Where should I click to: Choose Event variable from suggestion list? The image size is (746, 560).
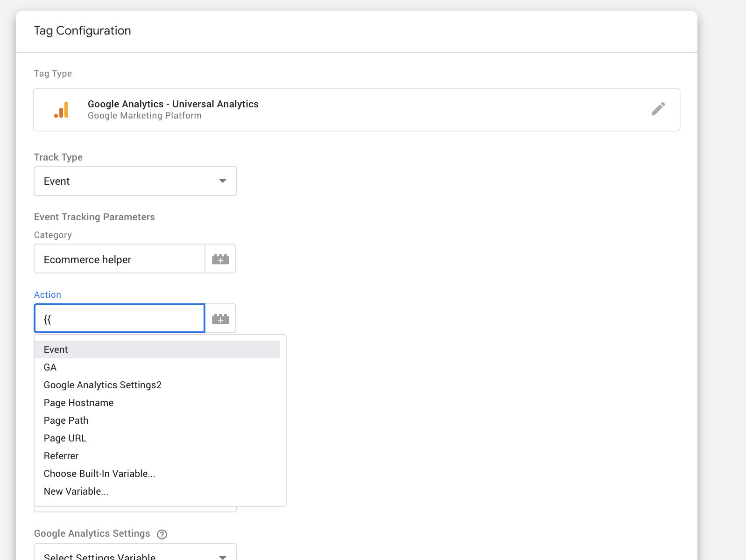point(157,350)
